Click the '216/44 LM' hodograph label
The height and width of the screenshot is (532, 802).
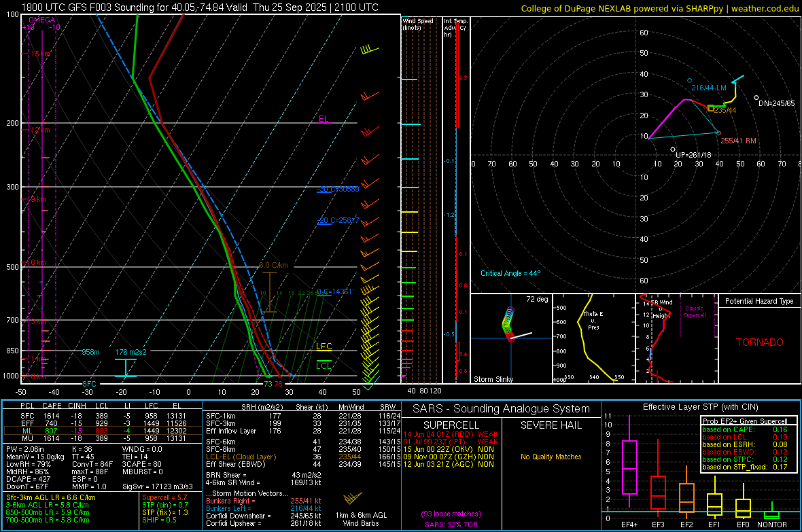[709, 88]
